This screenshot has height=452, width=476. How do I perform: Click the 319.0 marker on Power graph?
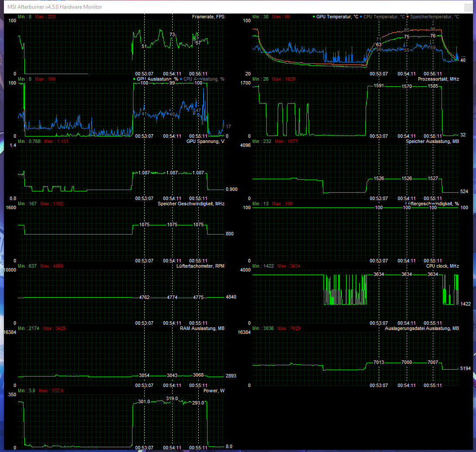[172, 398]
